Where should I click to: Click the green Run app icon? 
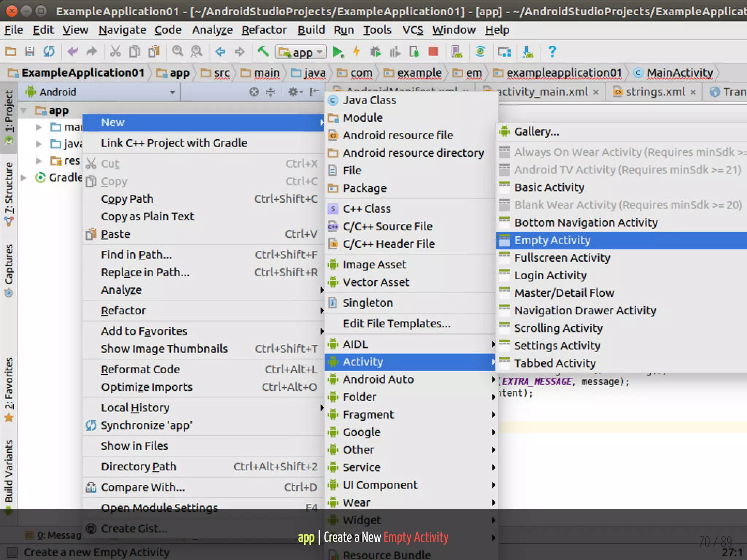(x=338, y=52)
